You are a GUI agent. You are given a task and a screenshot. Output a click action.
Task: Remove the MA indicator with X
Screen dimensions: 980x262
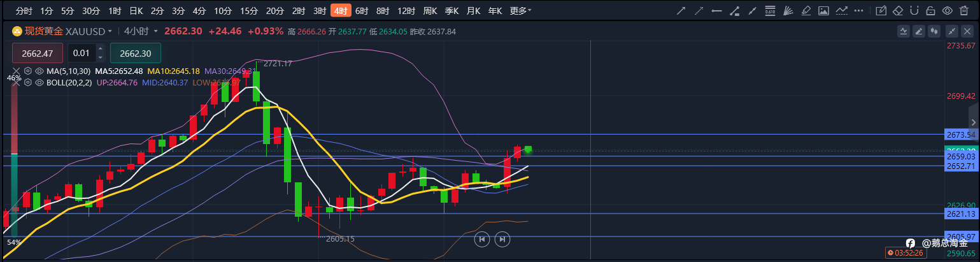coord(17,71)
